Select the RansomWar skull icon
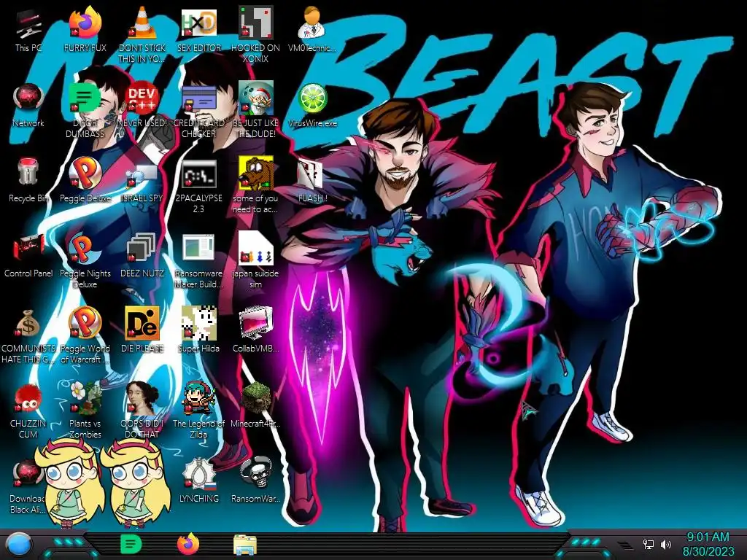The width and height of the screenshot is (747, 560). 255,472
